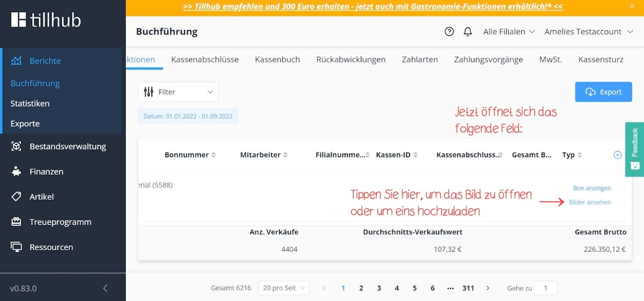Open Alle Filialen dropdown
Image resolution: width=644 pixels, height=301 pixels.
click(509, 32)
